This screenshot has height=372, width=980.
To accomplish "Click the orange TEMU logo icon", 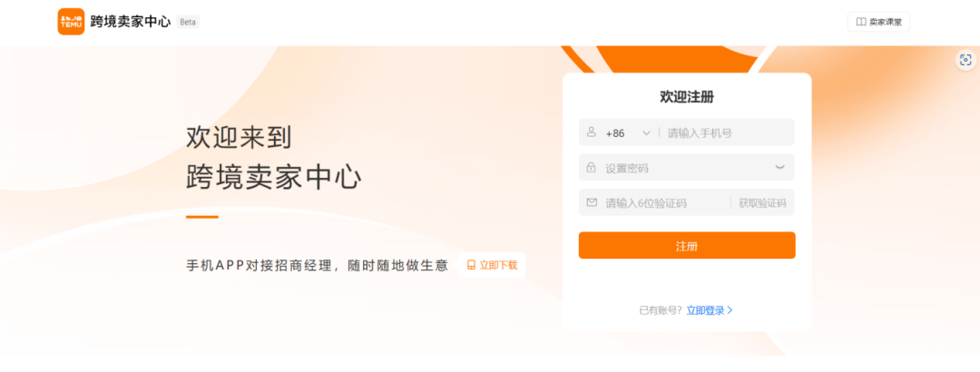I will pos(71,21).
